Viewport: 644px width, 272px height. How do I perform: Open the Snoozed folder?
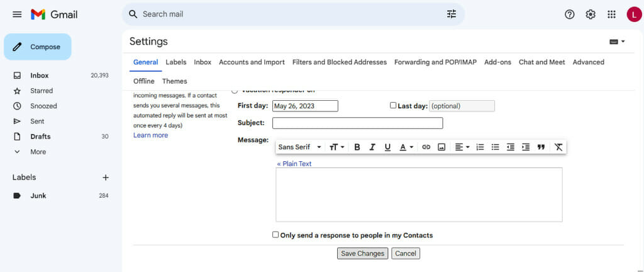(43, 106)
